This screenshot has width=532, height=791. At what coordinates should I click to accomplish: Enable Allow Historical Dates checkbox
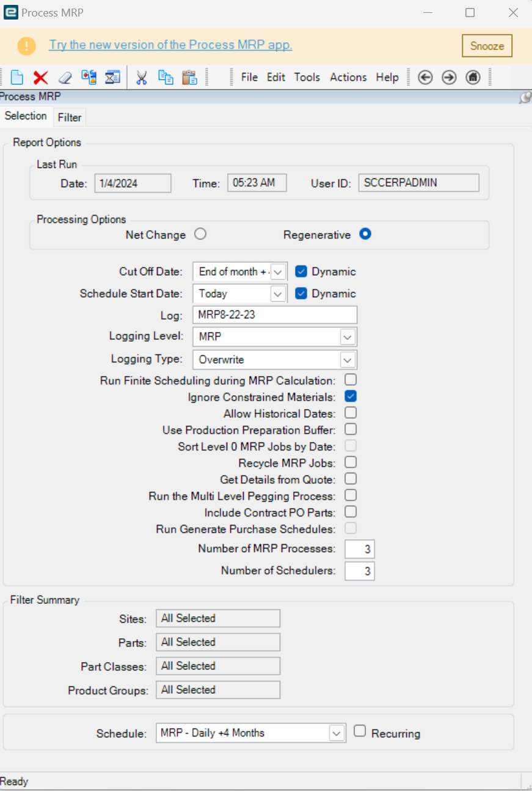[351, 413]
